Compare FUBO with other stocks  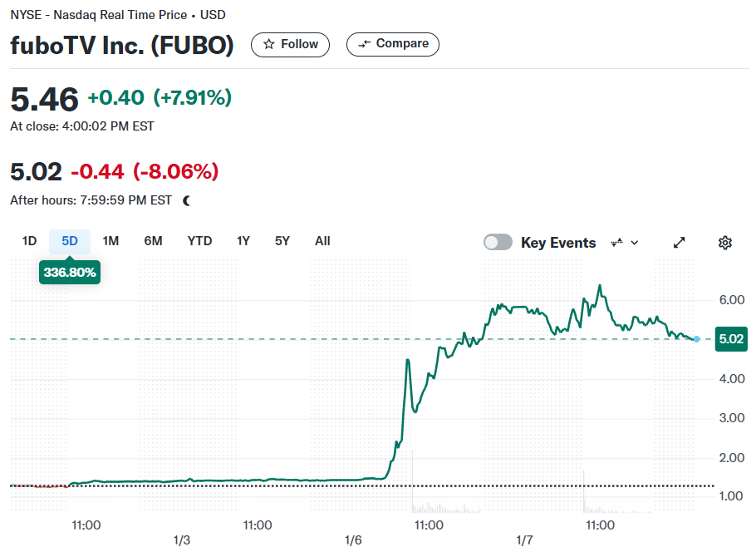(392, 44)
